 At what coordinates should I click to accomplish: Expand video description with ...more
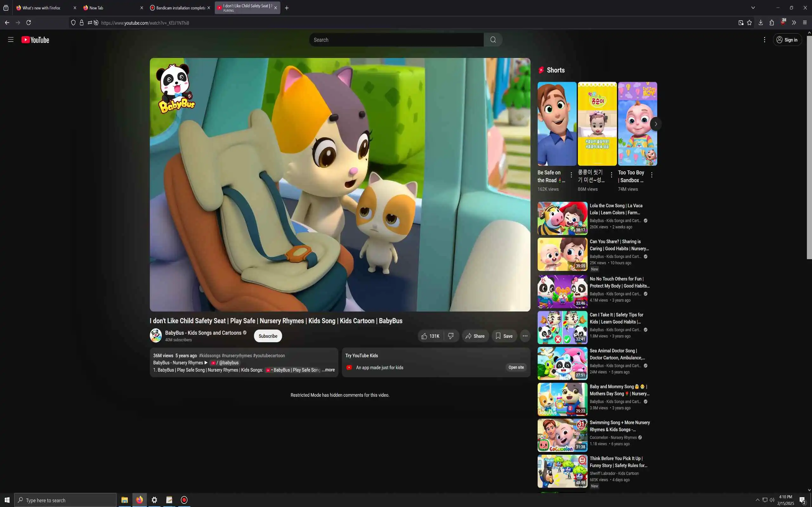(329, 370)
